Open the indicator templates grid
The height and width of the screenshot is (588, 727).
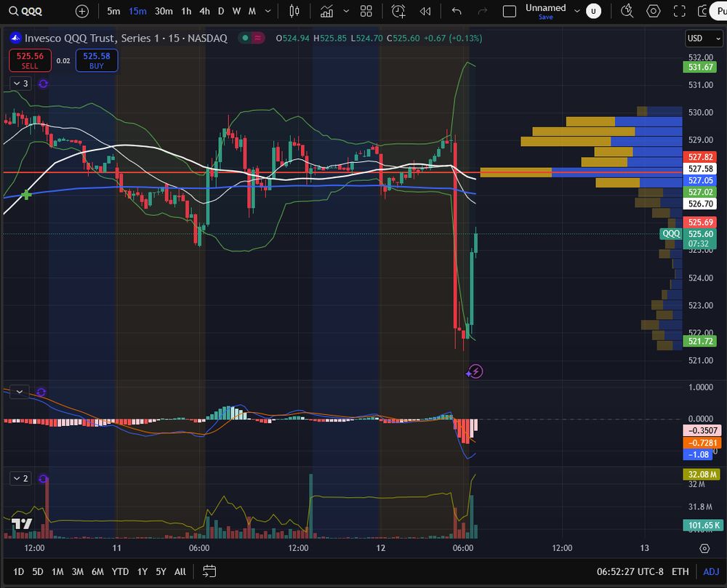point(366,11)
